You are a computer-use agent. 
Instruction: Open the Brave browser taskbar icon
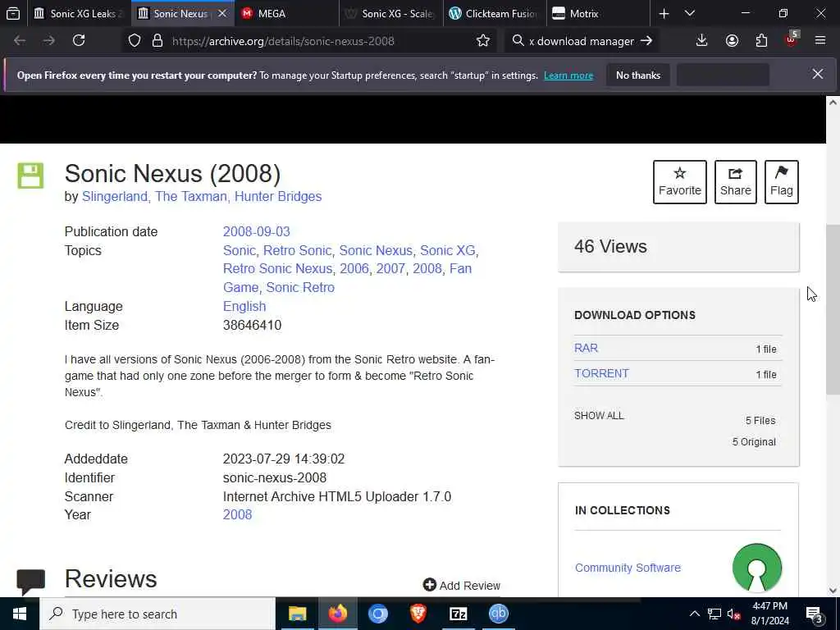pyautogui.click(x=418, y=614)
